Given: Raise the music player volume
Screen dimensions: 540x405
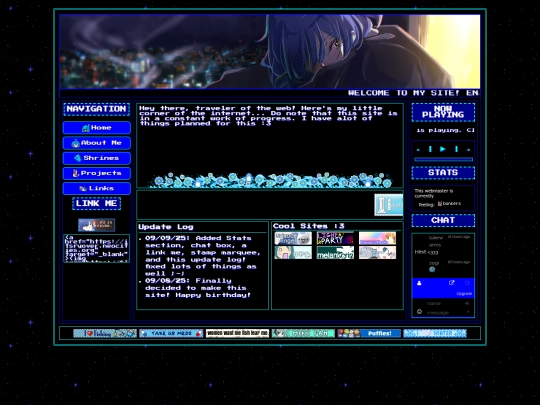Looking at the screenshot, I should click(468, 150).
